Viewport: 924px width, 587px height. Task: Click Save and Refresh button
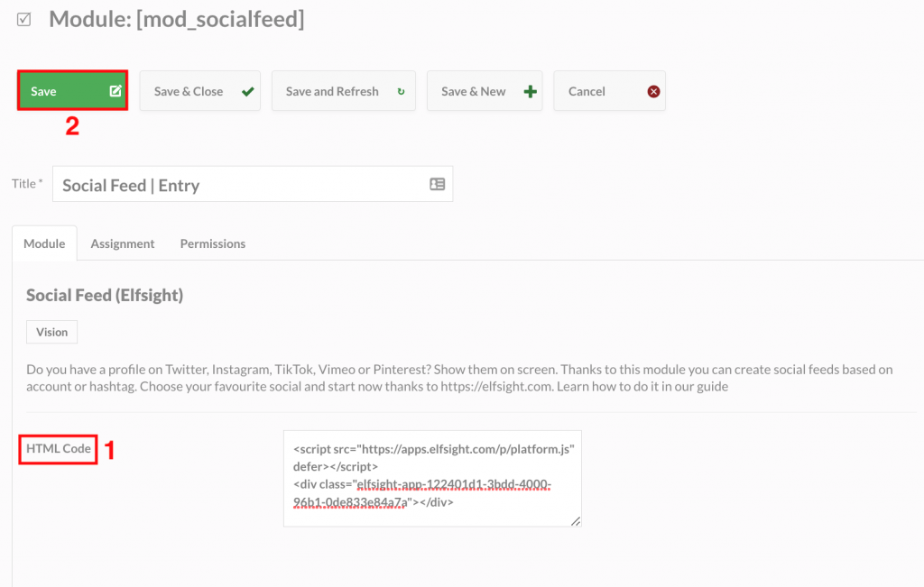click(x=344, y=91)
